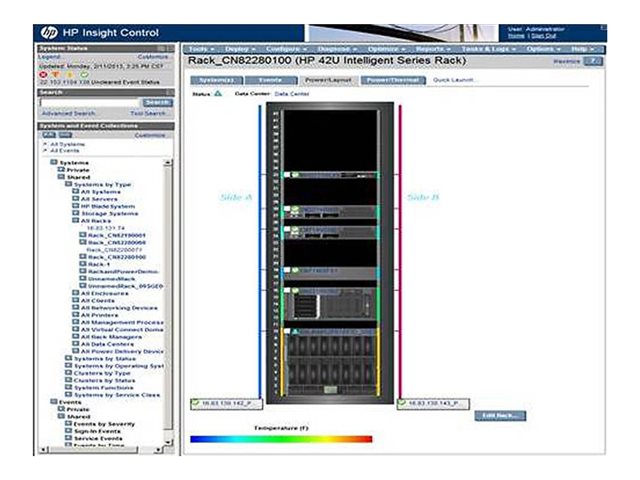Select HP Blade System in the tree
Viewport: 640px width, 480px height.
click(x=108, y=206)
